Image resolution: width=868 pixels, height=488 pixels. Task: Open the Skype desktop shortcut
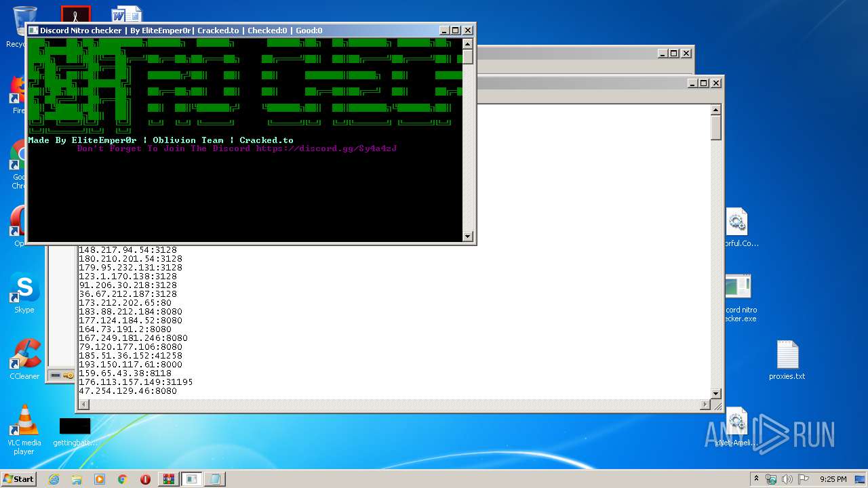click(x=24, y=293)
